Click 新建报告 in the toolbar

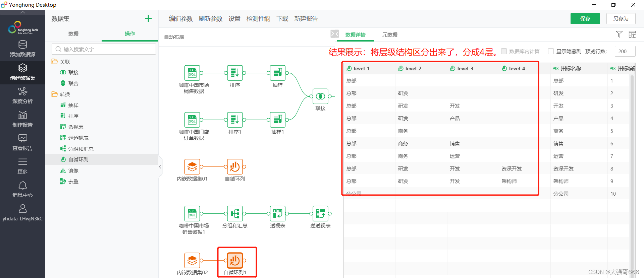click(x=306, y=19)
